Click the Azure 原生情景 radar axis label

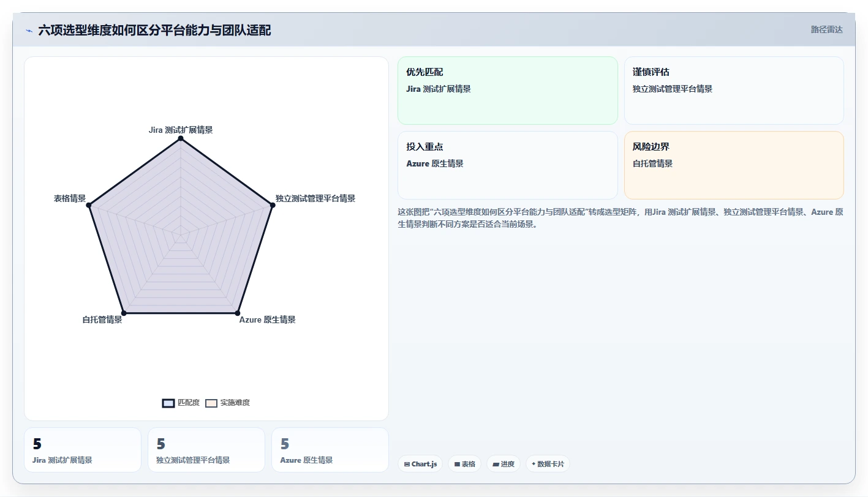(268, 319)
